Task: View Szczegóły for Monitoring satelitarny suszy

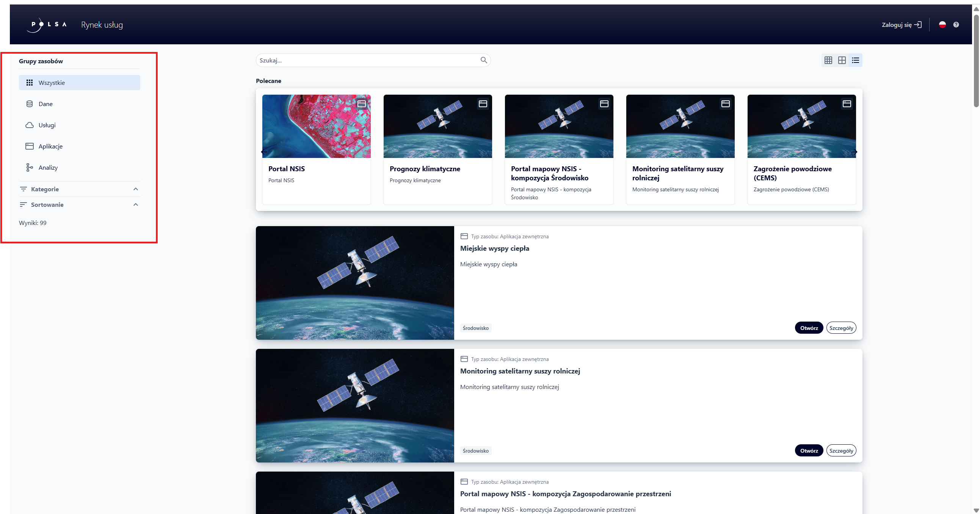Action: [x=841, y=450]
